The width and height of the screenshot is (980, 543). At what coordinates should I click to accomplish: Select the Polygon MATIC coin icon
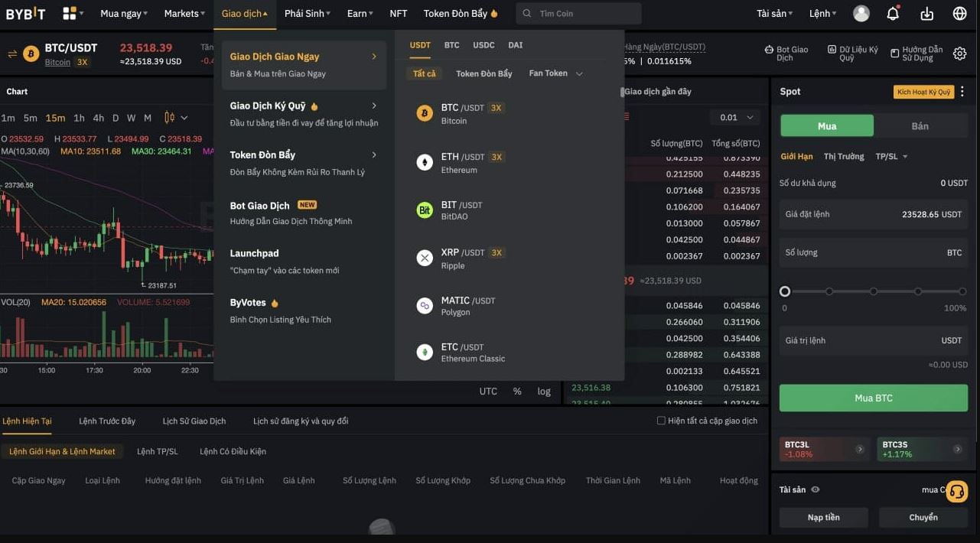pyautogui.click(x=425, y=306)
